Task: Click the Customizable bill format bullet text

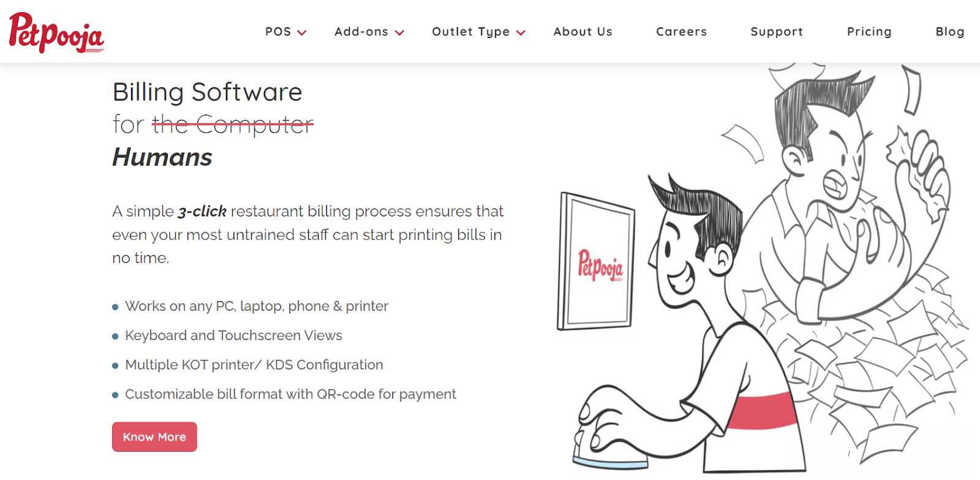Action: tap(290, 394)
